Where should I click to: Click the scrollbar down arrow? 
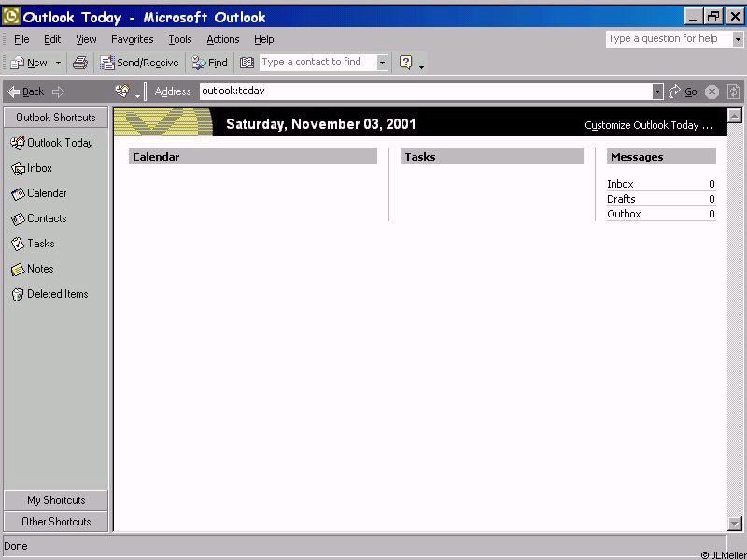point(735,524)
